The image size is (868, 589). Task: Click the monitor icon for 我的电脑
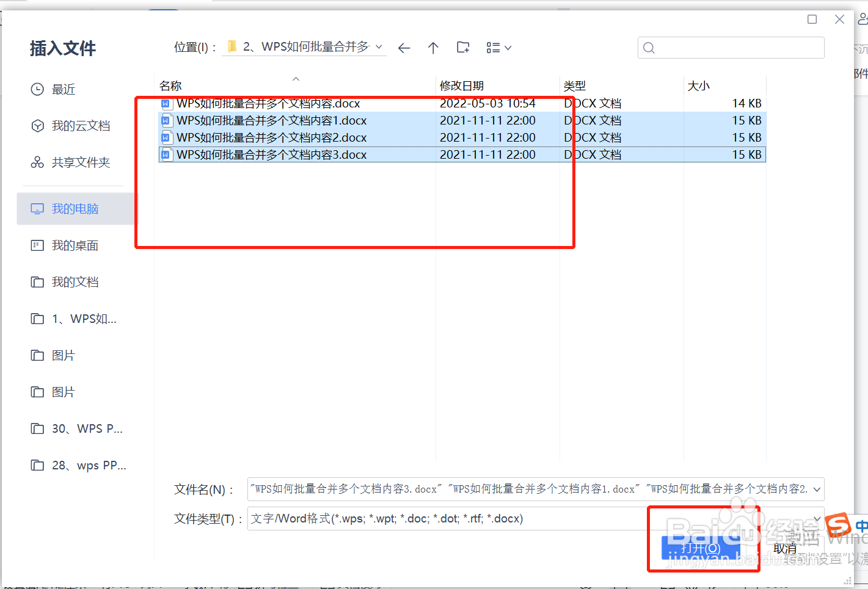click(37, 209)
